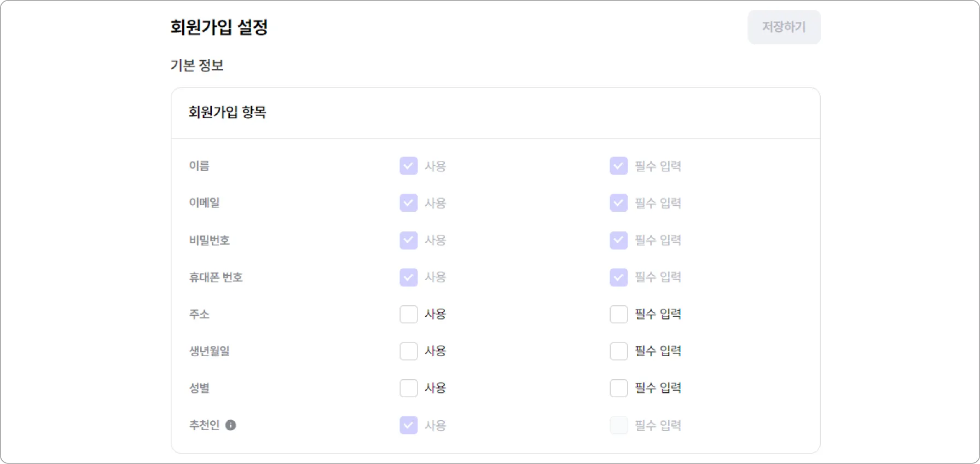
Task: Tick 필수 입력 checkbox for 성별
Action: pos(619,388)
